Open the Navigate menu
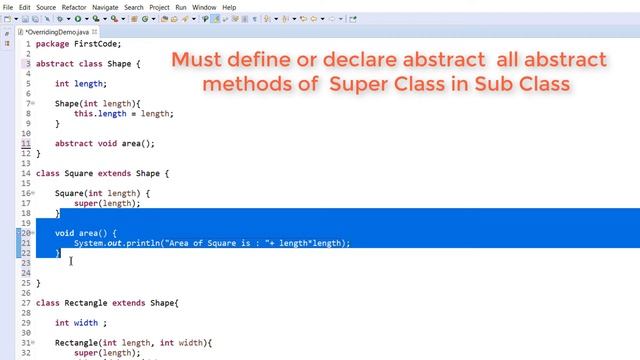The height and width of the screenshot is (360, 640). click(105, 7)
